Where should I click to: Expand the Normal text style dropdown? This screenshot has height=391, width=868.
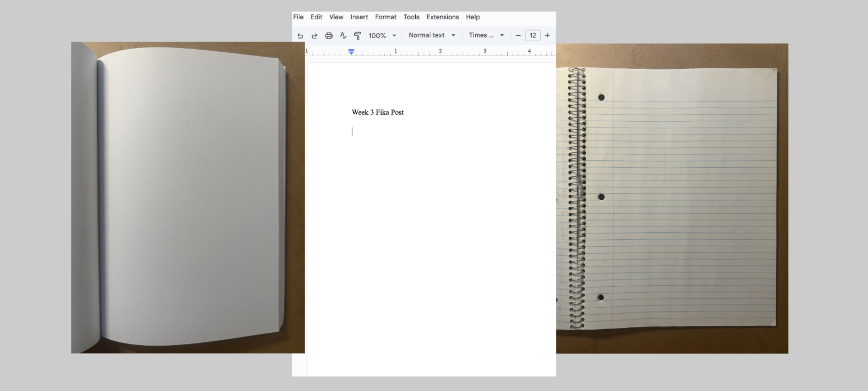tap(432, 35)
